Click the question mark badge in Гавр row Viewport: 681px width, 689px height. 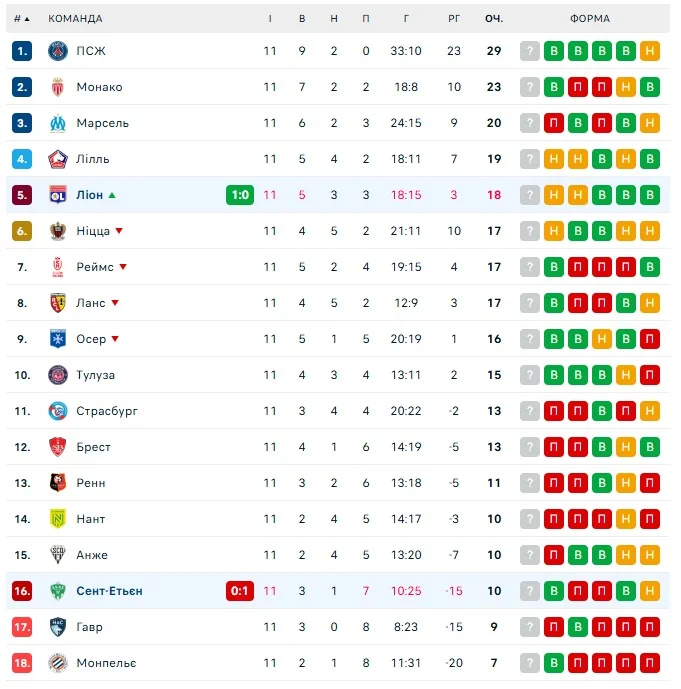[530, 627]
